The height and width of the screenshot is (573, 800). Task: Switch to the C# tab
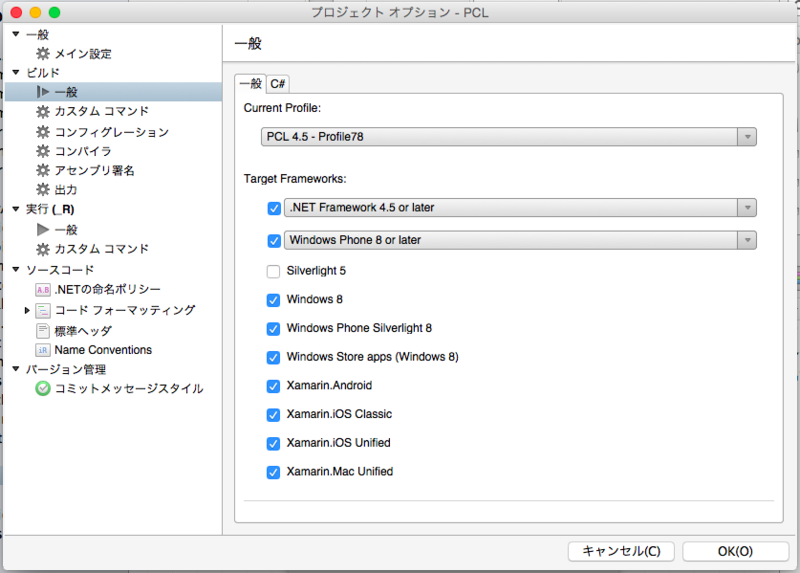point(278,84)
